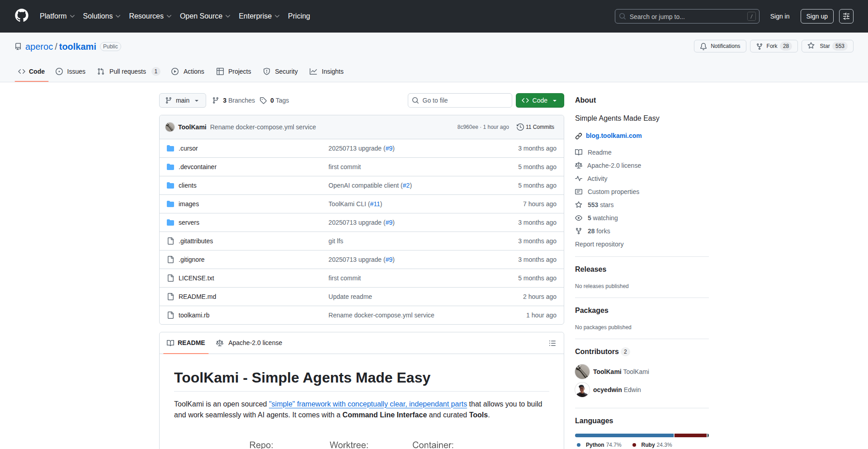Click the Notifications bell button
This screenshot has height=449, width=868.
coord(720,46)
